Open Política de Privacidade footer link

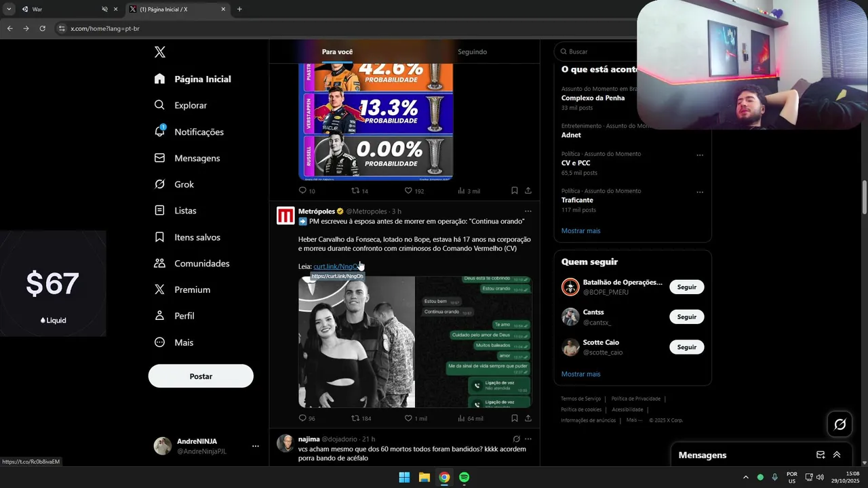635,399
